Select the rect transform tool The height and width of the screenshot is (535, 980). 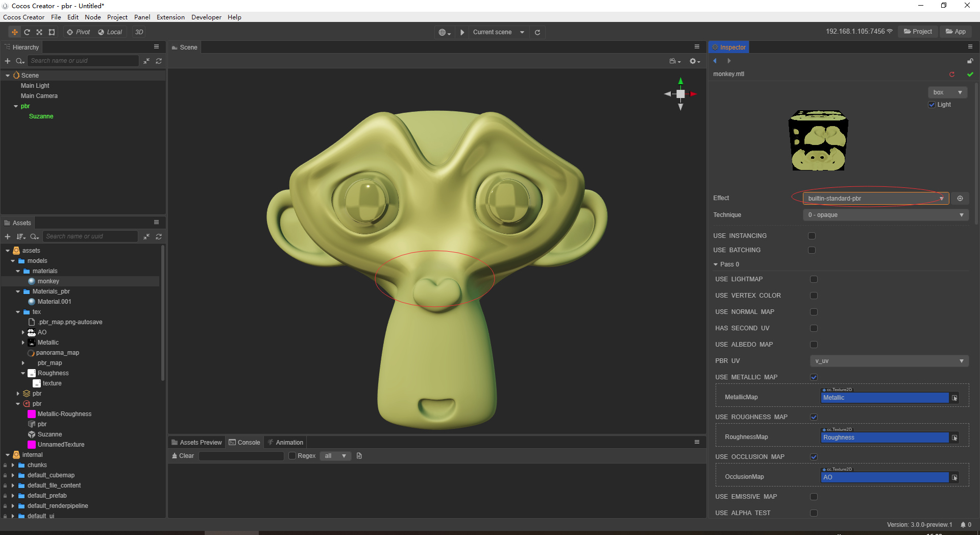[52, 32]
